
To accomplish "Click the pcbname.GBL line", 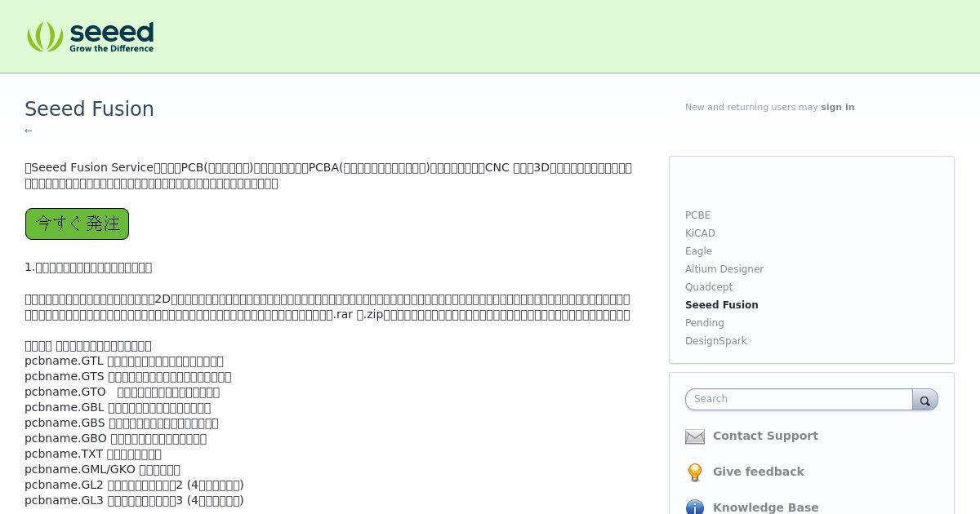I will [118, 408].
